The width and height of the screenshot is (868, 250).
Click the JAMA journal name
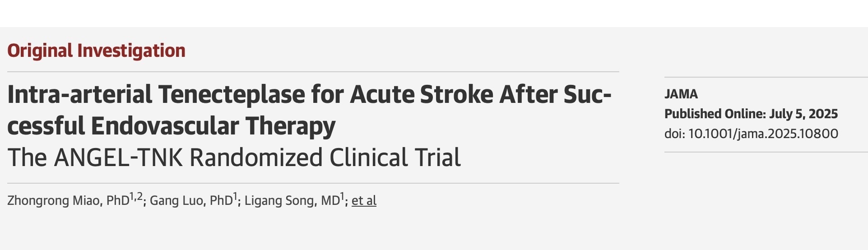pos(681,94)
